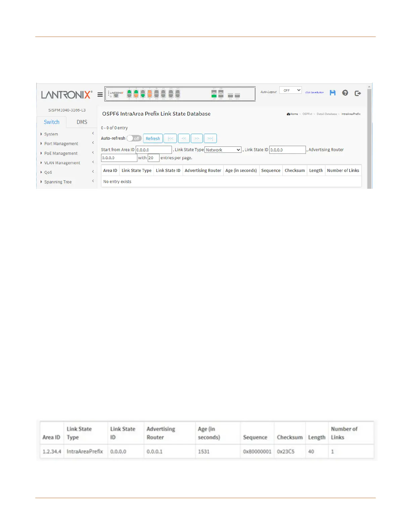Go to last page with >>| button

point(210,138)
